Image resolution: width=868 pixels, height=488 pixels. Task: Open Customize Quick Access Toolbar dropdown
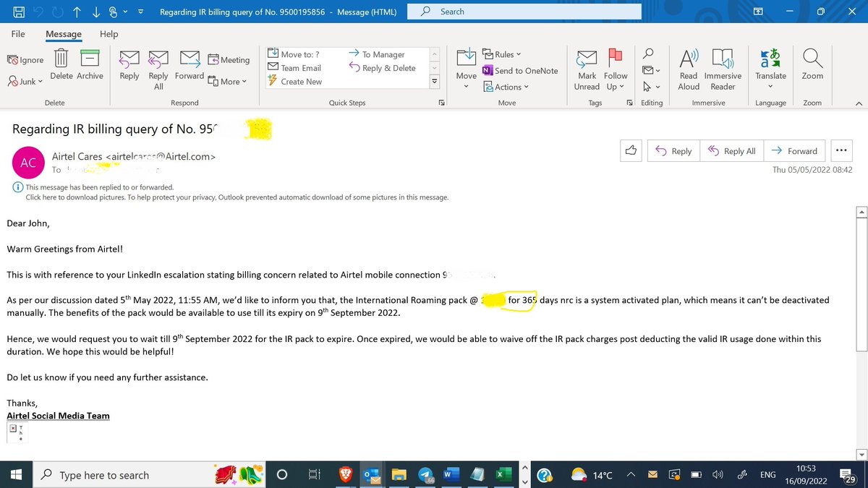pos(140,12)
